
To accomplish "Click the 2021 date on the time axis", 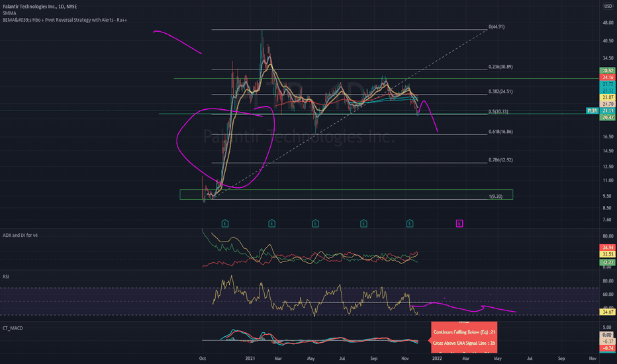I will tap(250, 359).
